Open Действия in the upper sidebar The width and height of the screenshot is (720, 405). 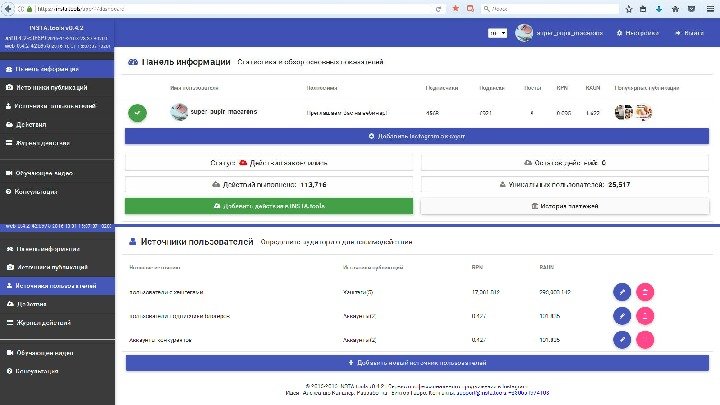(57, 124)
